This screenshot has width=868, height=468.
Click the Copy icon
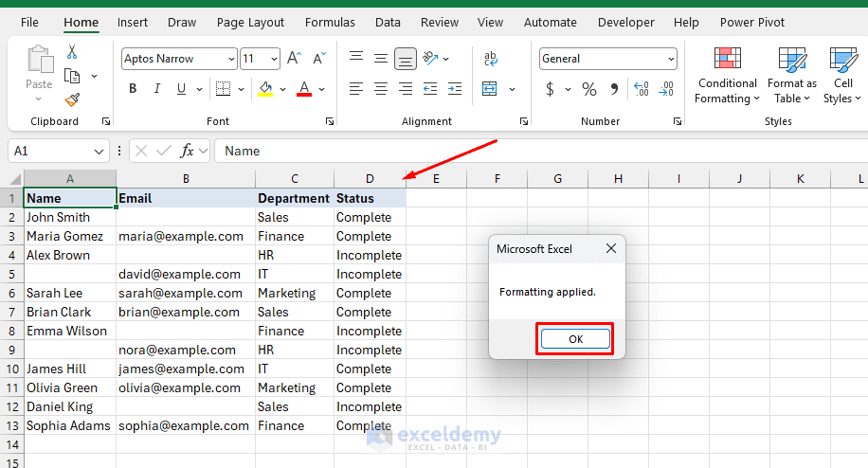point(72,76)
